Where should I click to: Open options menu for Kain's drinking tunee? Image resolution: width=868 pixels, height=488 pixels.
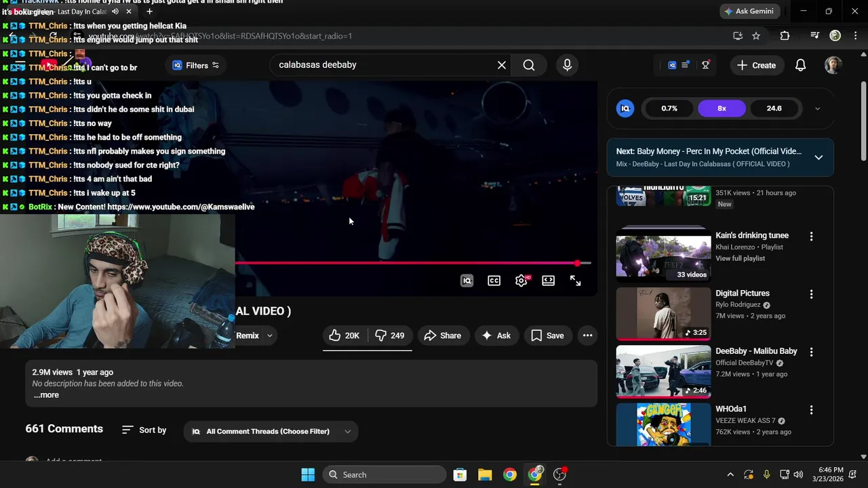click(811, 237)
